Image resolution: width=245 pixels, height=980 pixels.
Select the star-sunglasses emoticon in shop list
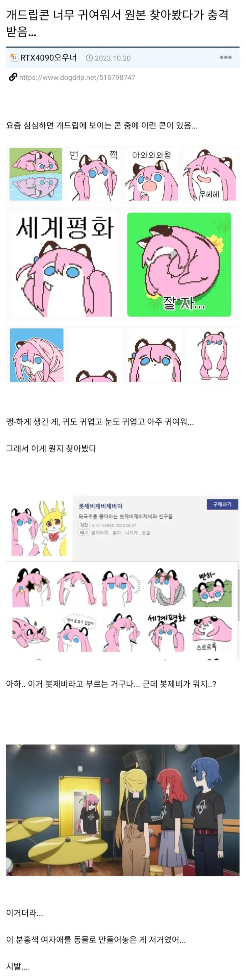tap(31, 588)
